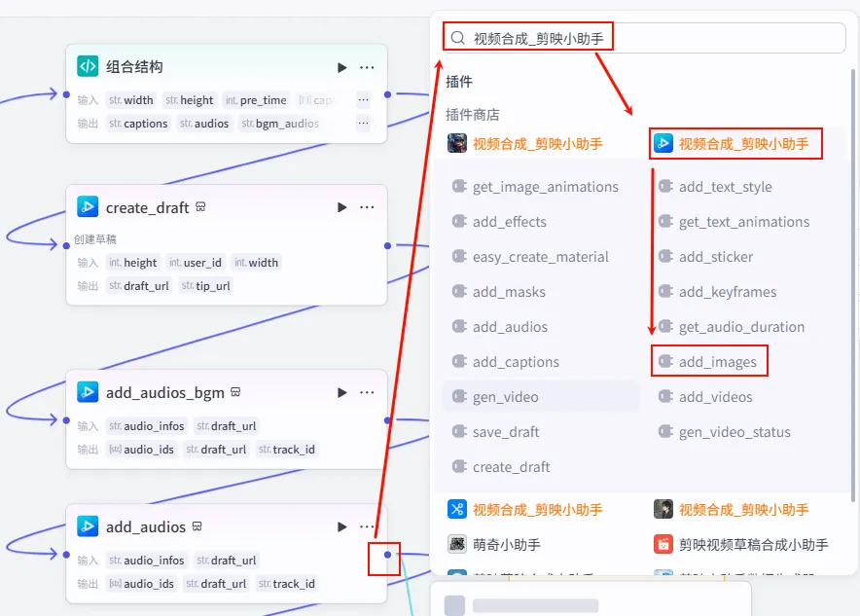
Task: Choose the add_videos tool
Action: [x=705, y=397]
